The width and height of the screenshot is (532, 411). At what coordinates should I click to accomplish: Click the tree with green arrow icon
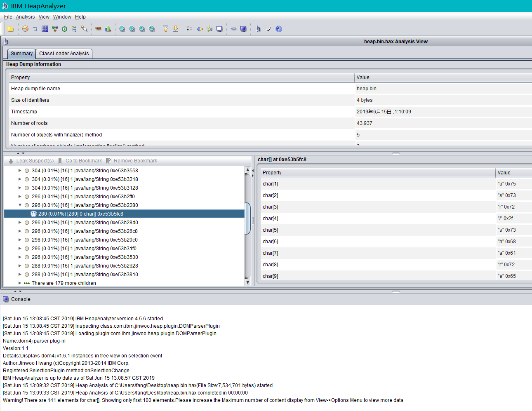[74, 29]
